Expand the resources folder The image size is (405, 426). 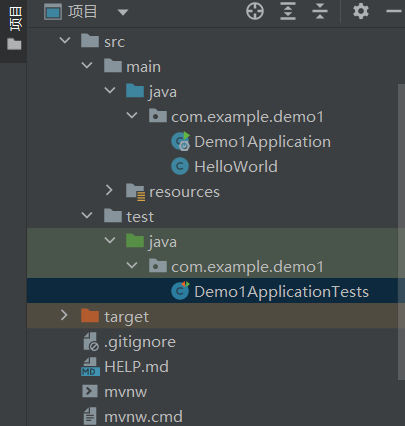[x=109, y=190]
